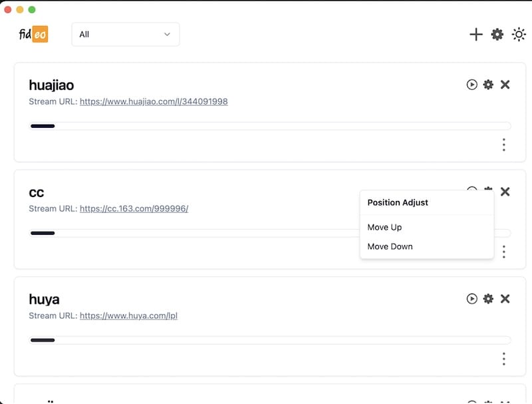This screenshot has width=532, height=404.
Task: Delete the huya stream with the X icon
Action: [505, 299]
